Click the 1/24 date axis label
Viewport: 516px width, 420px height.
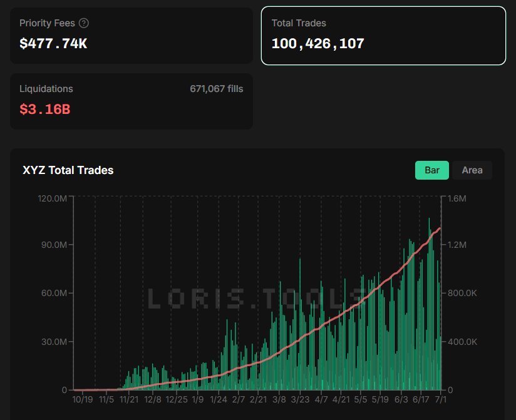pos(219,399)
